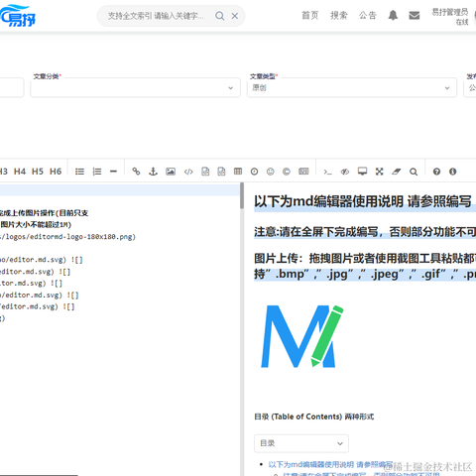Insert a hyperlink with the link icon
The height and width of the screenshot is (476, 476).
click(x=136, y=172)
